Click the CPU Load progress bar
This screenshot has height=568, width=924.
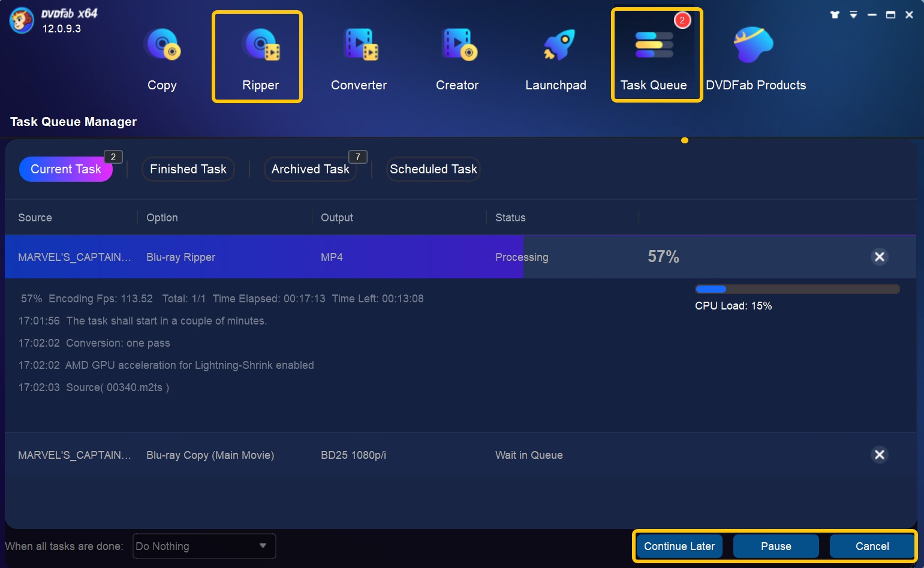tap(797, 289)
